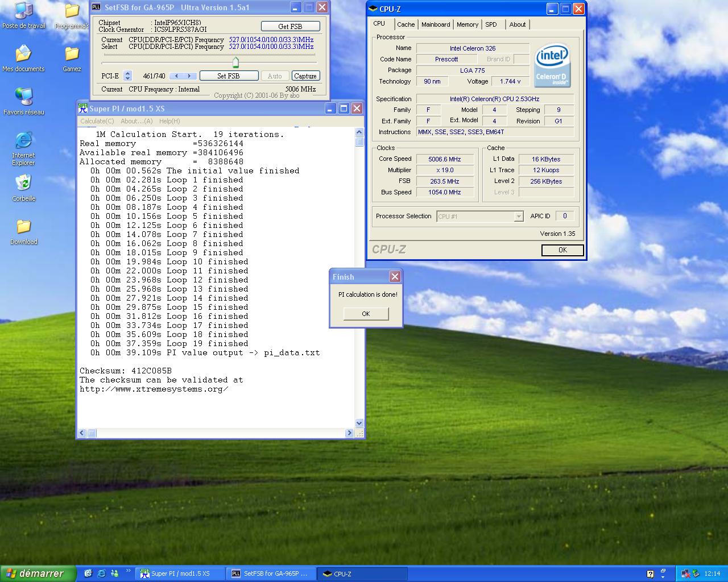
Task: Click the Auto button in SetFSB
Action: tap(275, 76)
